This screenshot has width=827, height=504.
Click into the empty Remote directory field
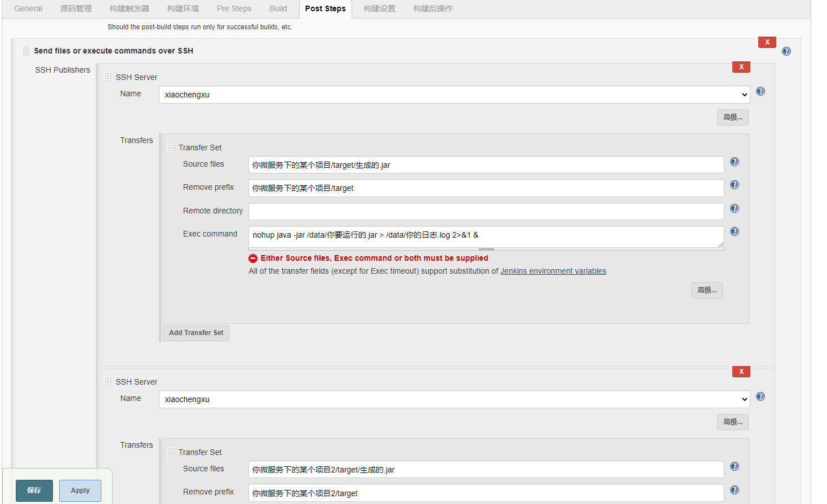(x=486, y=212)
